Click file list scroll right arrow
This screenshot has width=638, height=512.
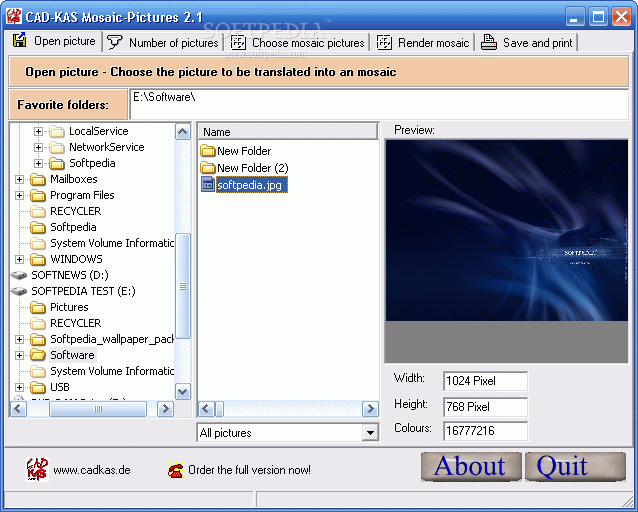click(x=370, y=409)
